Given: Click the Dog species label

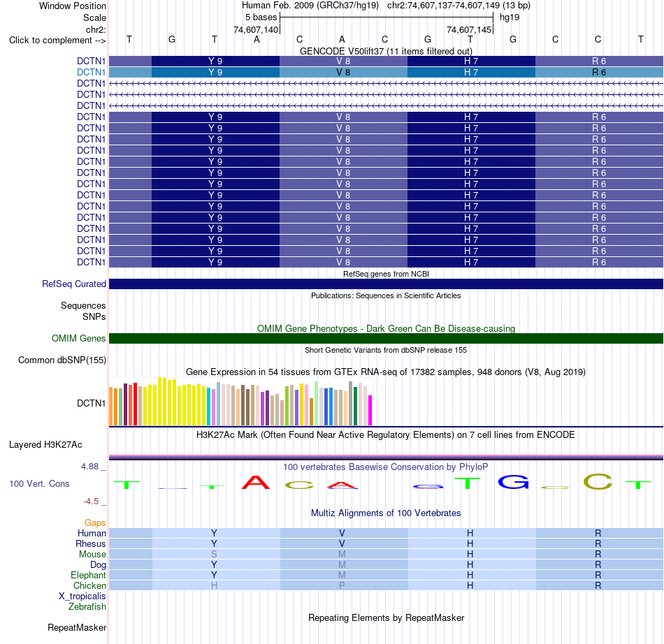Looking at the screenshot, I should click(98, 564).
